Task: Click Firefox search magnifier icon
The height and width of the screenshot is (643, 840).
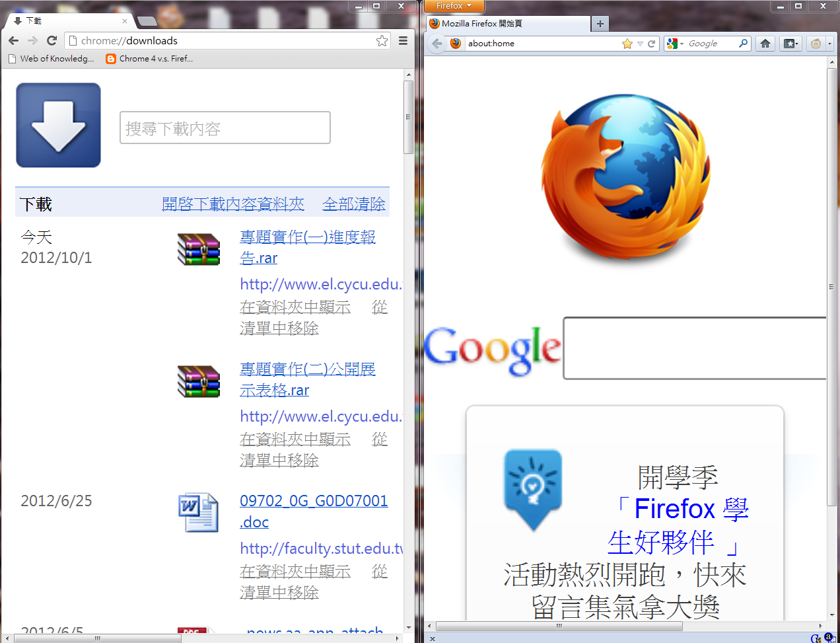Action: point(744,44)
